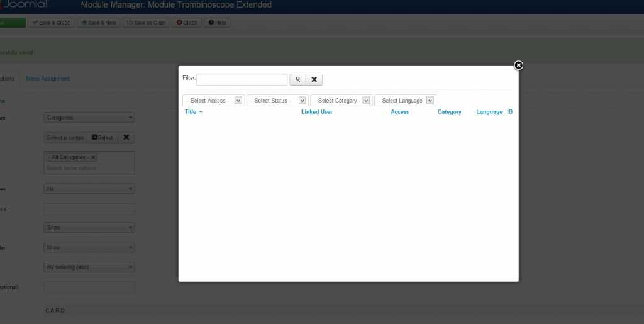Open the Select Access dropdown
Image resolution: width=644 pixels, height=324 pixels.
(213, 101)
